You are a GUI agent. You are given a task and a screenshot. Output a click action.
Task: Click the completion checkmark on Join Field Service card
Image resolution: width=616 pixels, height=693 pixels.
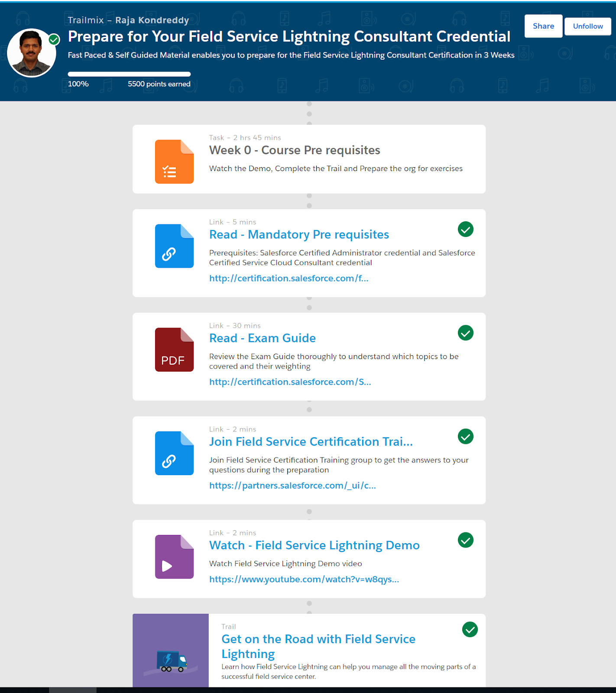pos(466,436)
